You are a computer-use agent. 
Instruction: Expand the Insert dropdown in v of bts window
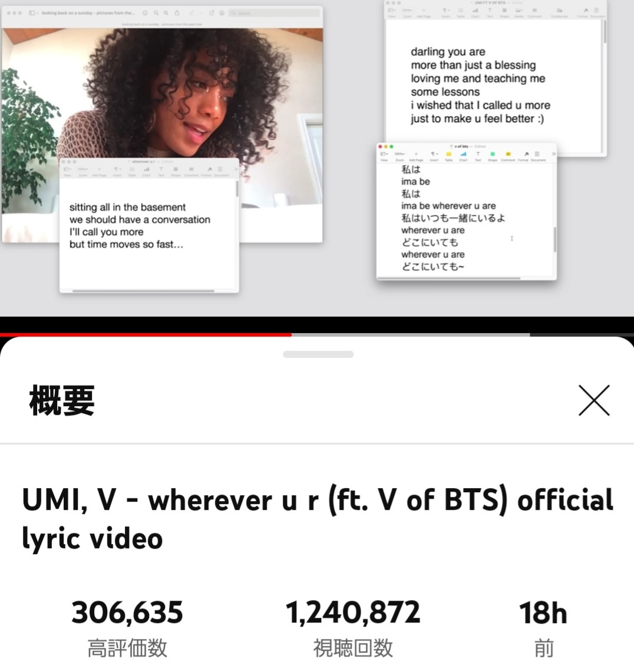[434, 154]
